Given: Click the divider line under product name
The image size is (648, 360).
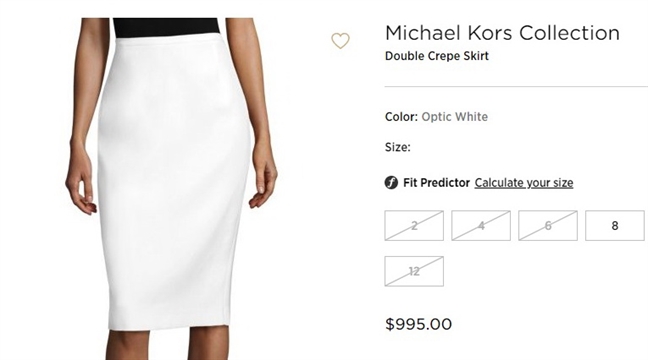Looking at the screenshot, I should 516,87.
